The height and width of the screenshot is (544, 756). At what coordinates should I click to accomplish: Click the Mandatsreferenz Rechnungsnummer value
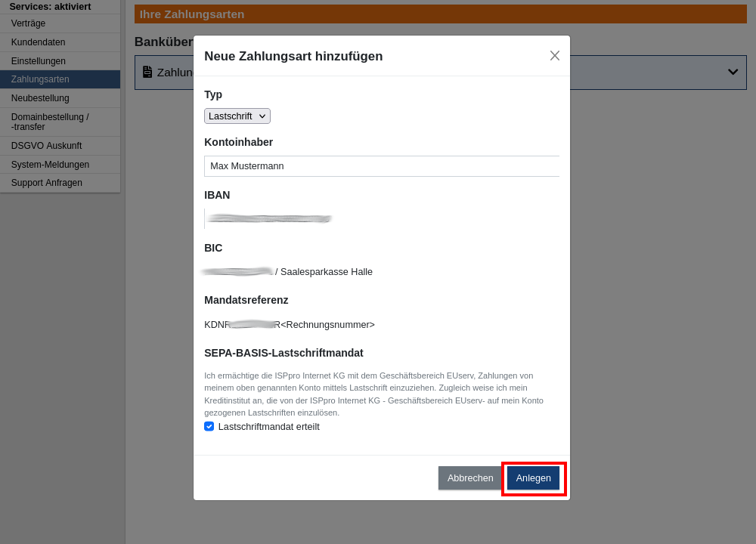290,325
